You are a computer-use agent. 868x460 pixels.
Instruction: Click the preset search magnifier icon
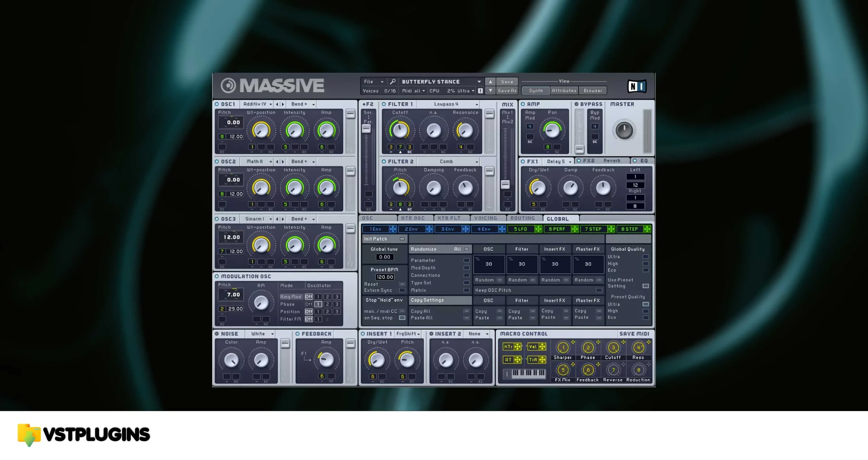(392, 82)
